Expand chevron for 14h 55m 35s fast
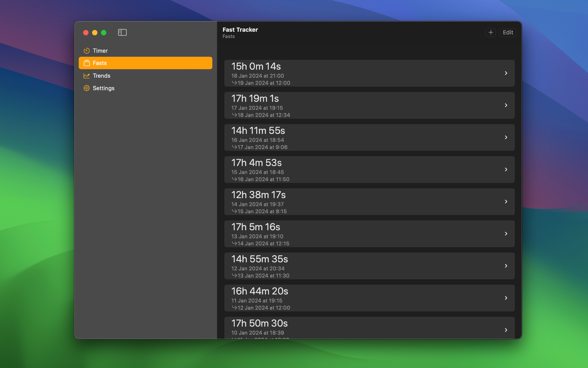 click(506, 266)
